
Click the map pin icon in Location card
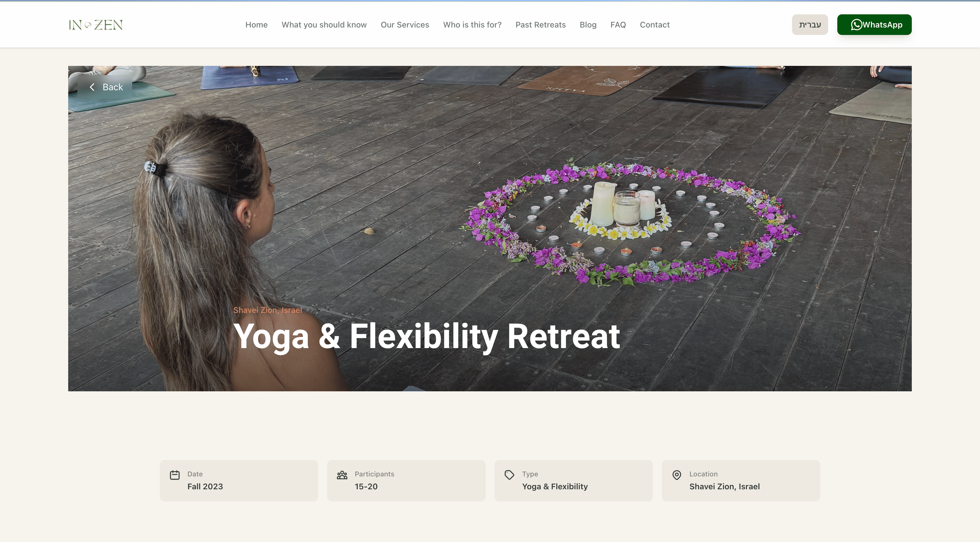pos(677,475)
